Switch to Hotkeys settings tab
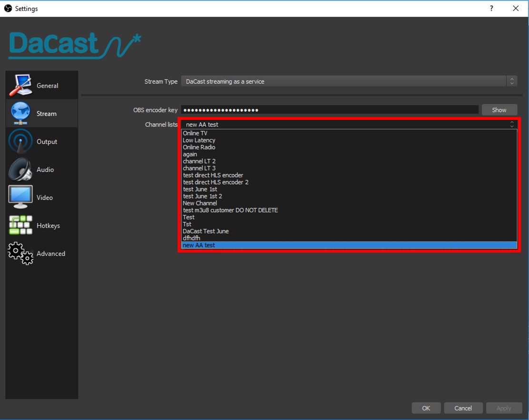The width and height of the screenshot is (529, 420). 42,225
